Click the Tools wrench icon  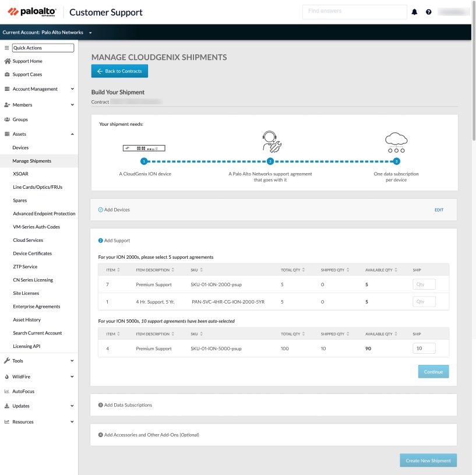tap(6, 361)
